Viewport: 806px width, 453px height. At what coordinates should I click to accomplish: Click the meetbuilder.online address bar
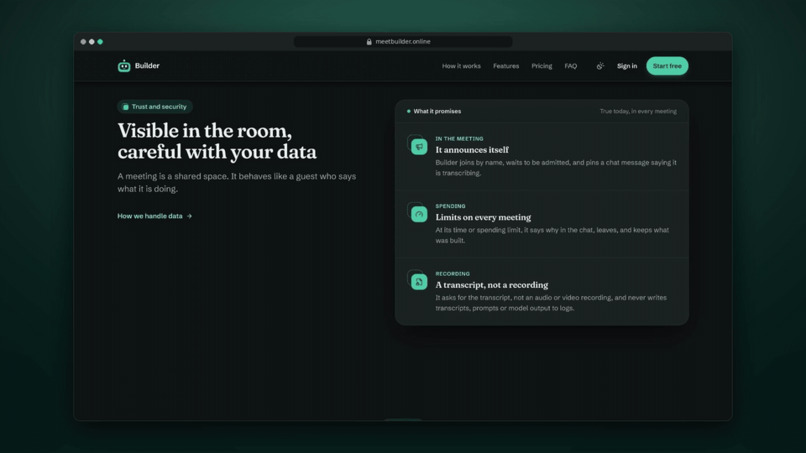pos(402,42)
